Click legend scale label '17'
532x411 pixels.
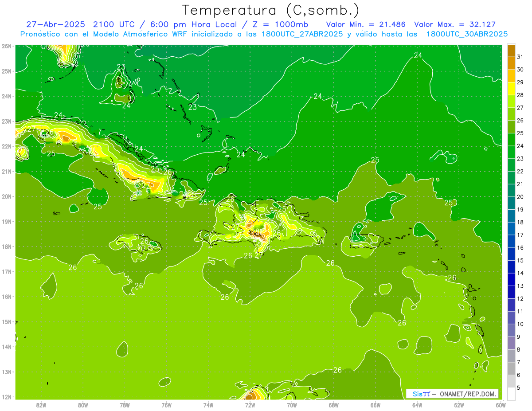click(520, 235)
